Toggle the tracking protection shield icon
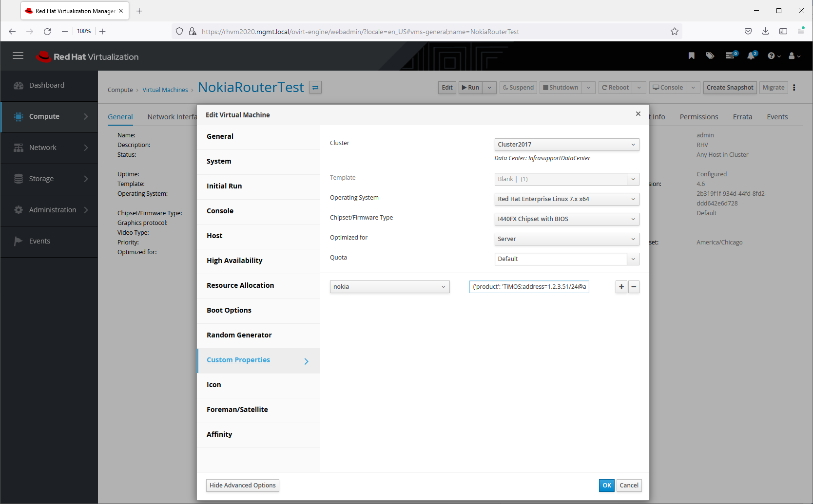The width and height of the screenshot is (813, 504). (x=179, y=31)
